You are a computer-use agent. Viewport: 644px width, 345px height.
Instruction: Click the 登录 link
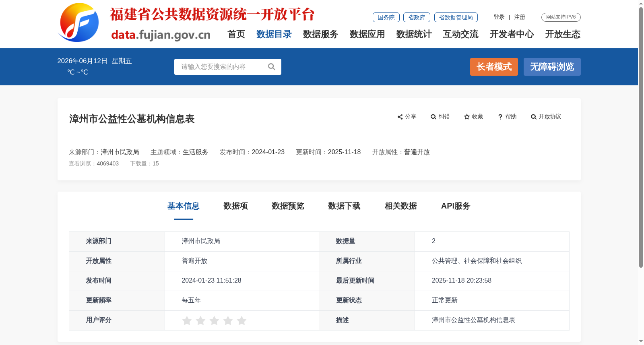point(499,17)
